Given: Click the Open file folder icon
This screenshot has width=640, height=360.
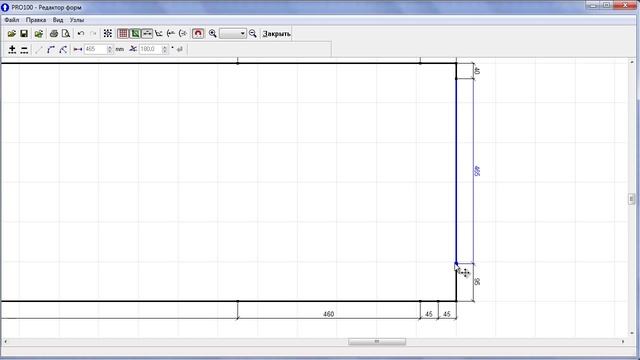Looking at the screenshot, I should tap(11, 33).
